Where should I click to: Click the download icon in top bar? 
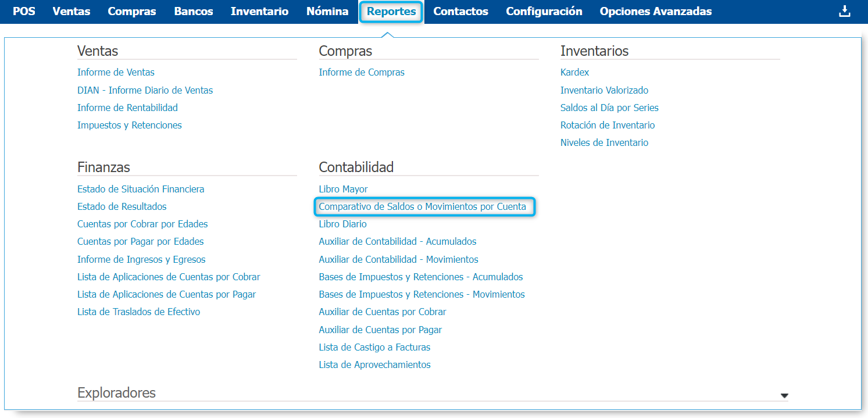click(844, 12)
